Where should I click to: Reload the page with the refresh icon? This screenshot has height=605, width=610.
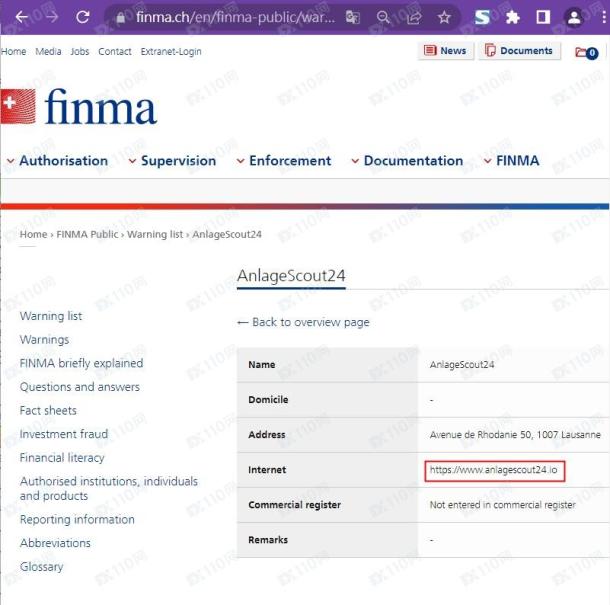pos(83,17)
